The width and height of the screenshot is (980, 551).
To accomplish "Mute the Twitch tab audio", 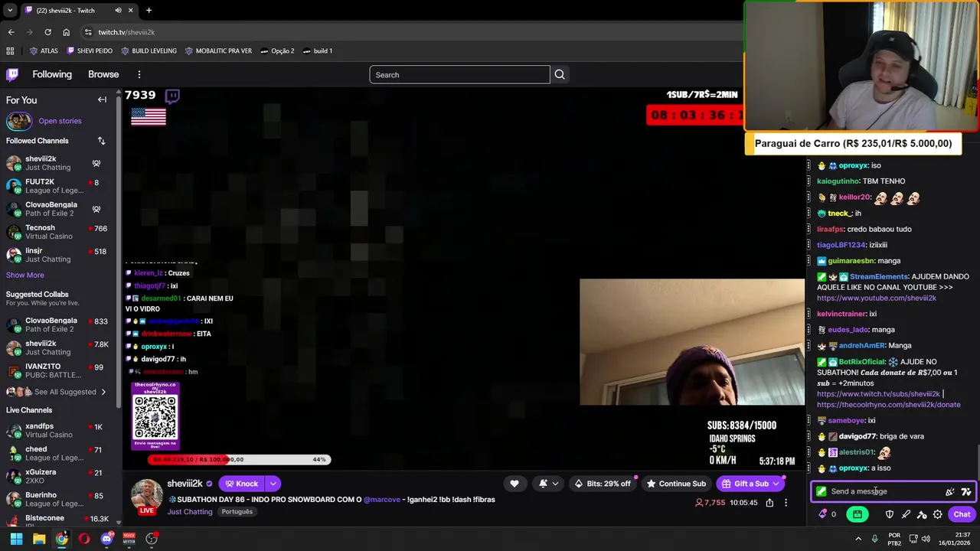I will pyautogui.click(x=118, y=10).
